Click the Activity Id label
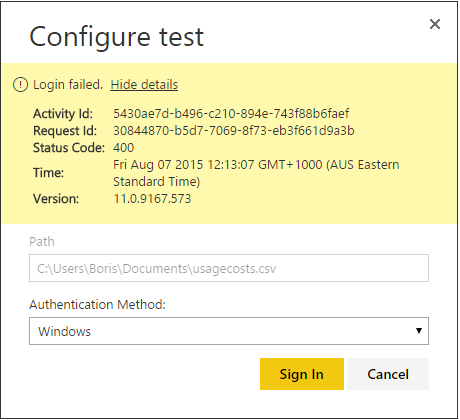460x420 pixels. pyautogui.click(x=63, y=114)
